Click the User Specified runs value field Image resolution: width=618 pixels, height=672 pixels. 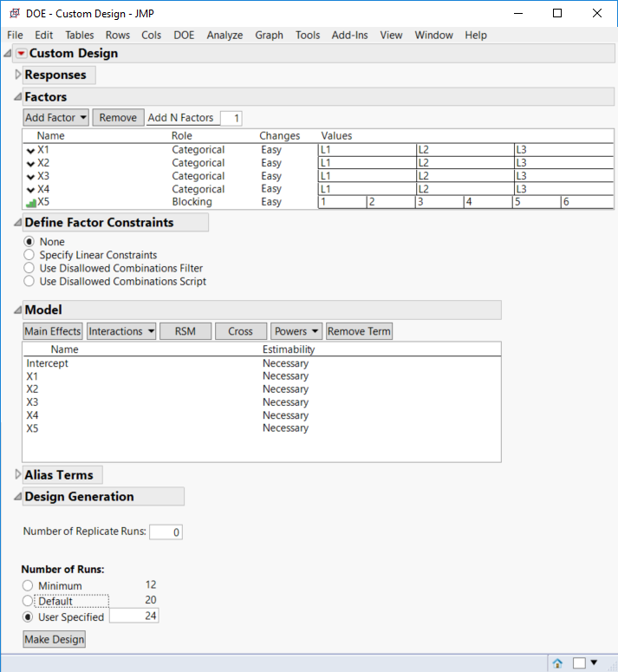coord(134,616)
